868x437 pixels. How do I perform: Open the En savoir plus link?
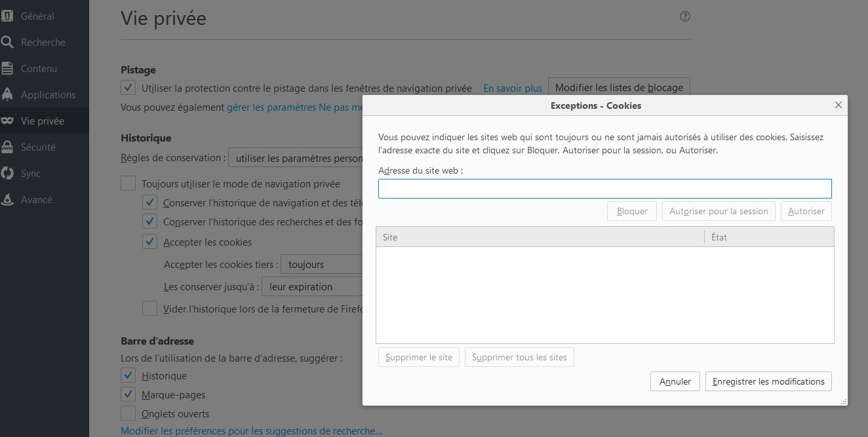(513, 88)
